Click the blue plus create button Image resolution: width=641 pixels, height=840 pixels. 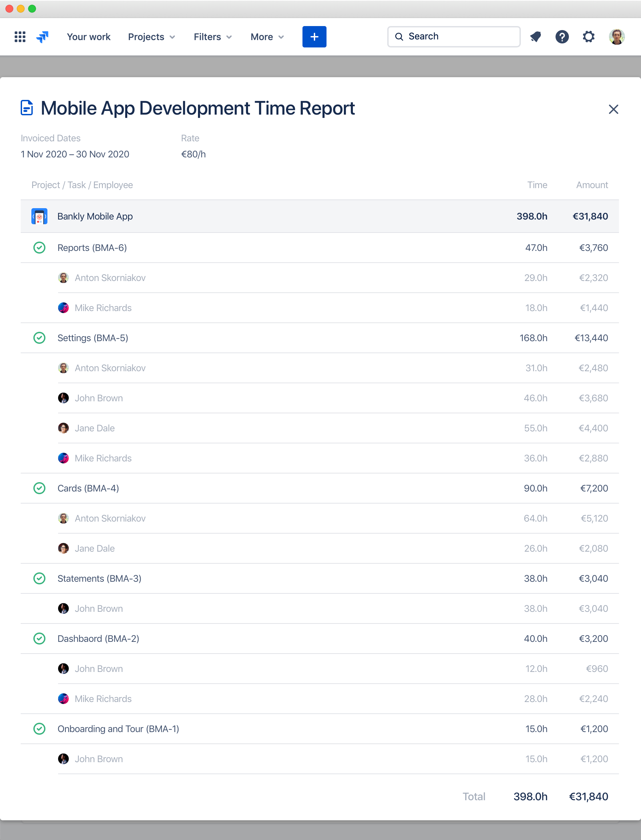click(314, 37)
